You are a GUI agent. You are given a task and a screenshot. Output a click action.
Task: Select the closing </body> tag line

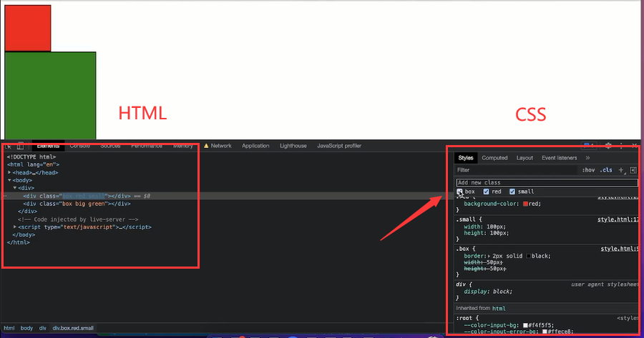pos(24,235)
